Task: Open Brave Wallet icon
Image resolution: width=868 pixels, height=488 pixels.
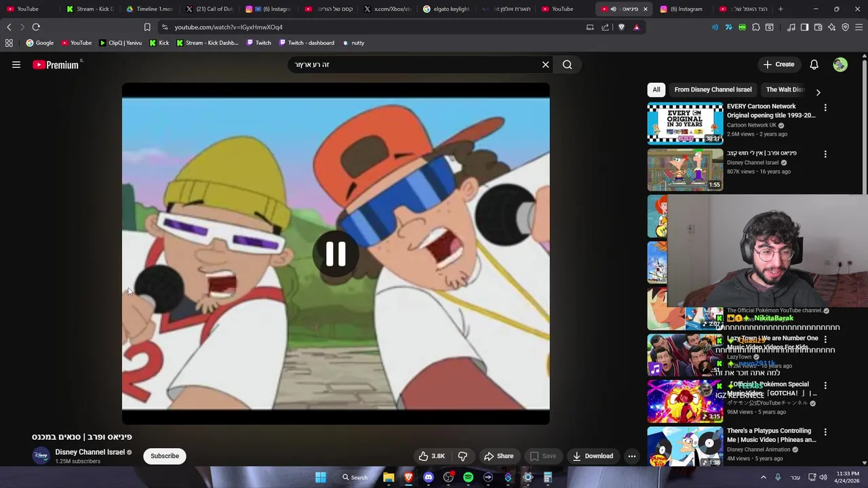Action: (x=818, y=27)
